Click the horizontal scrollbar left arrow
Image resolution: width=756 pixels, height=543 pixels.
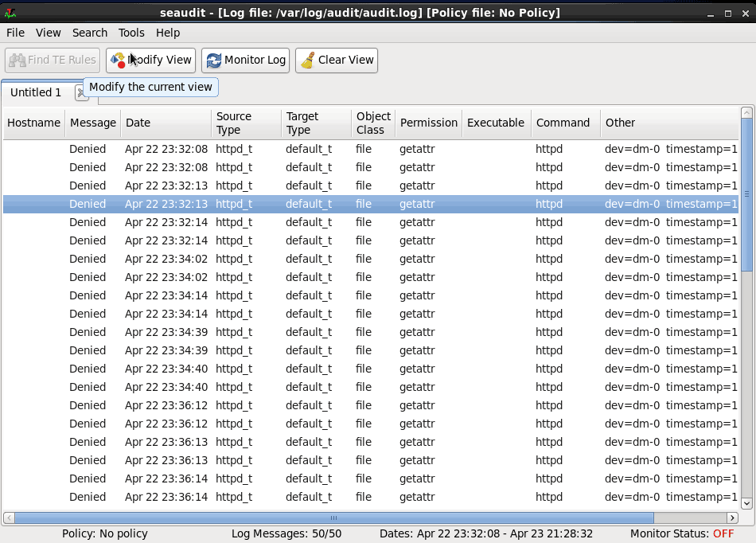tap(9, 518)
